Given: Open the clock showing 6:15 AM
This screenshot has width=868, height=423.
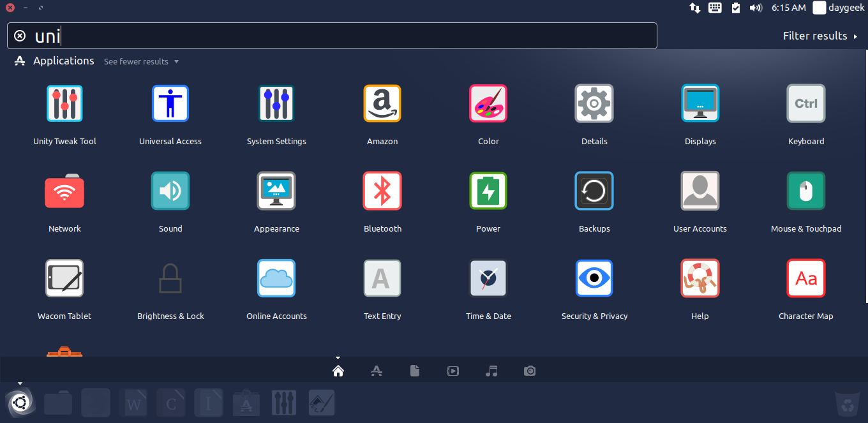Looking at the screenshot, I should tap(789, 8).
